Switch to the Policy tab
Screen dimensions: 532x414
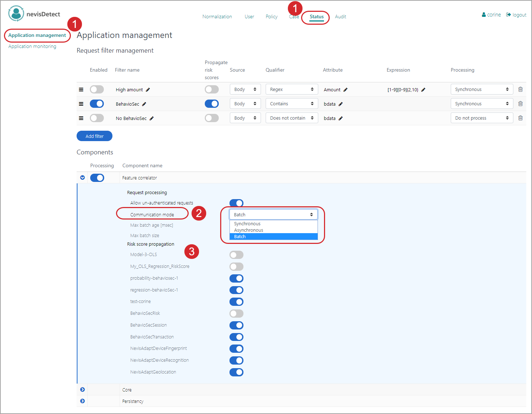[271, 17]
